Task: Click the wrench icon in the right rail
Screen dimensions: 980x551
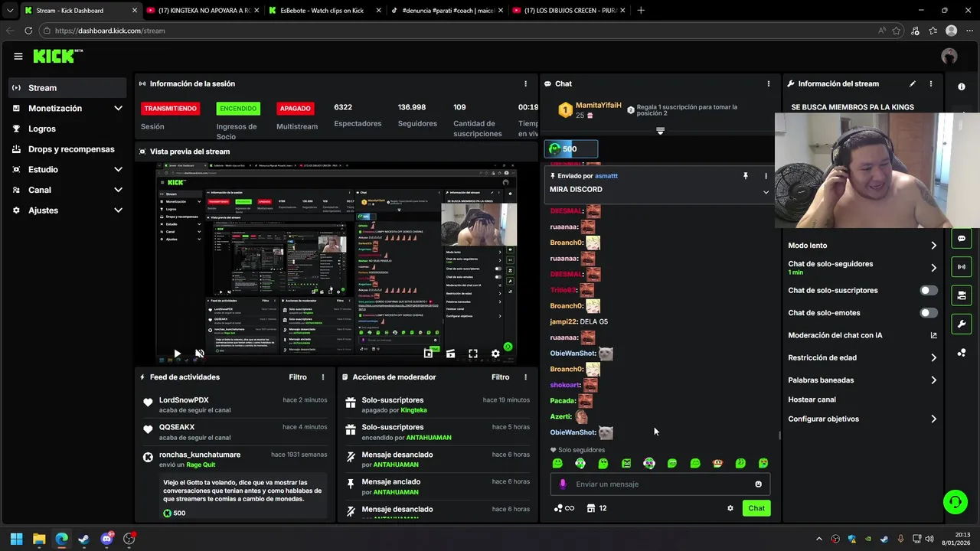Action: pyautogui.click(x=962, y=324)
